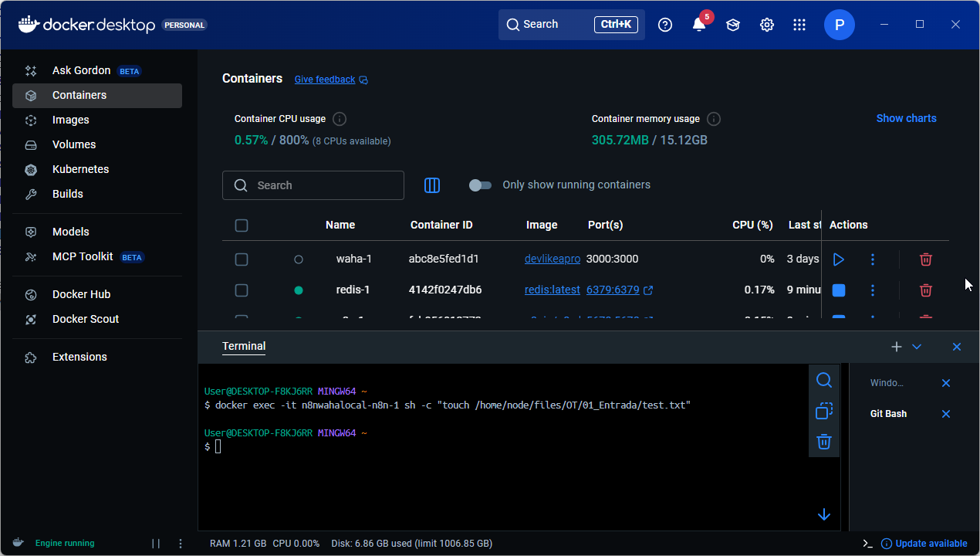This screenshot has width=980, height=556.
Task: Start the waha-1 container with play icon
Action: coord(838,259)
